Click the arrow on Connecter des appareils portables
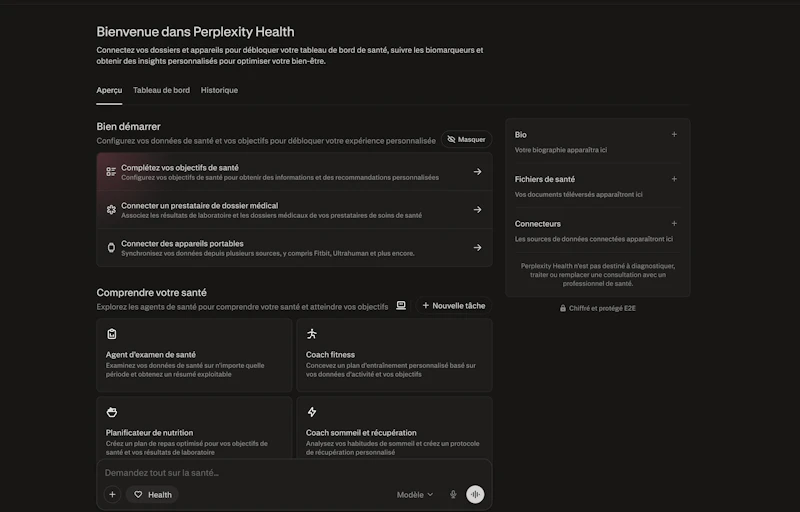 [x=478, y=247]
